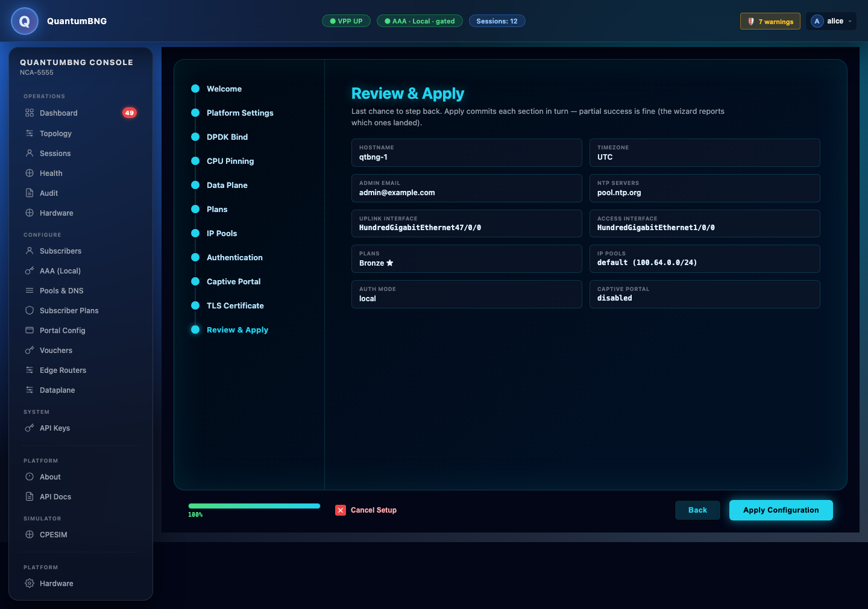Click the Apply Configuration button
The width and height of the screenshot is (868, 609).
(x=781, y=510)
